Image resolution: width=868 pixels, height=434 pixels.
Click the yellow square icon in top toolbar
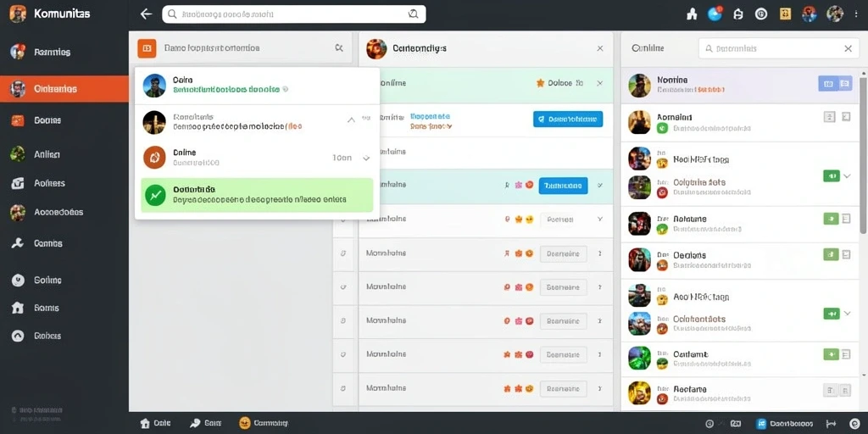point(785,14)
